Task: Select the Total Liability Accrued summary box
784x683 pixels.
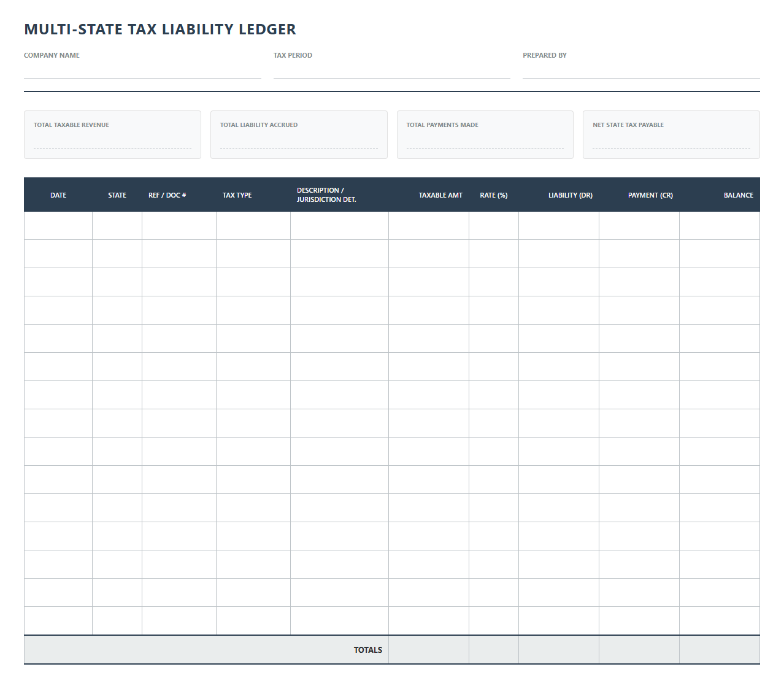Action: tap(299, 134)
